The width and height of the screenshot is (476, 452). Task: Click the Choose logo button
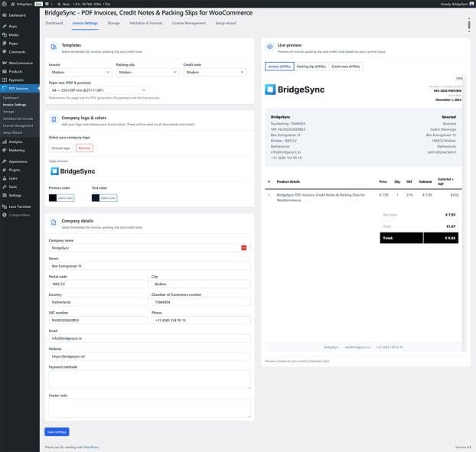(x=60, y=148)
